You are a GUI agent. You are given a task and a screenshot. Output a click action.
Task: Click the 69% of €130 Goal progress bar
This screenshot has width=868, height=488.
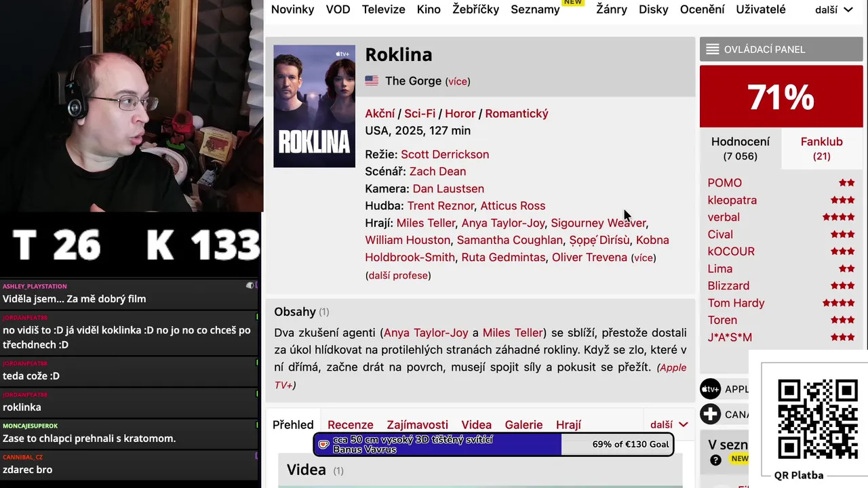(x=494, y=445)
